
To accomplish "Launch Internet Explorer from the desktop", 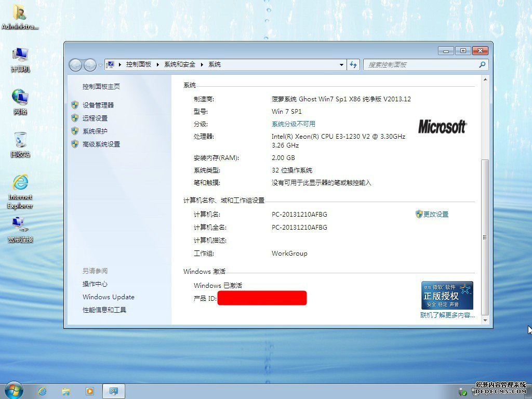I will [20, 192].
